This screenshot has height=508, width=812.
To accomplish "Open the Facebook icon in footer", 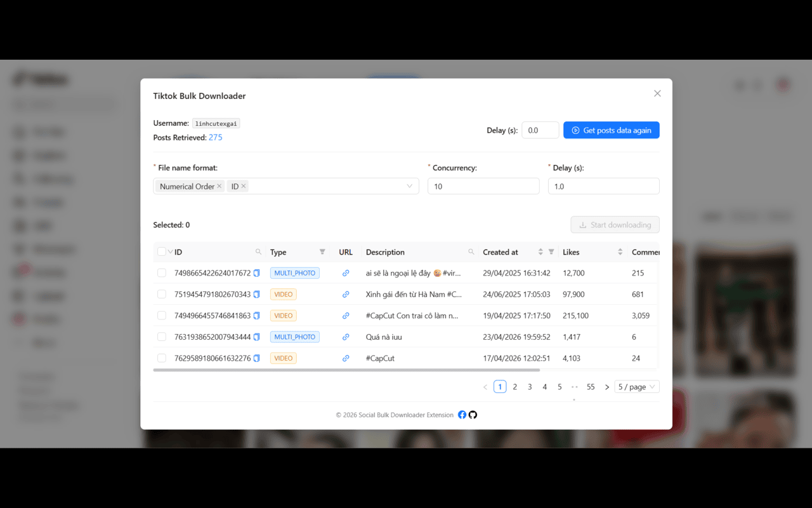I will pos(462,415).
